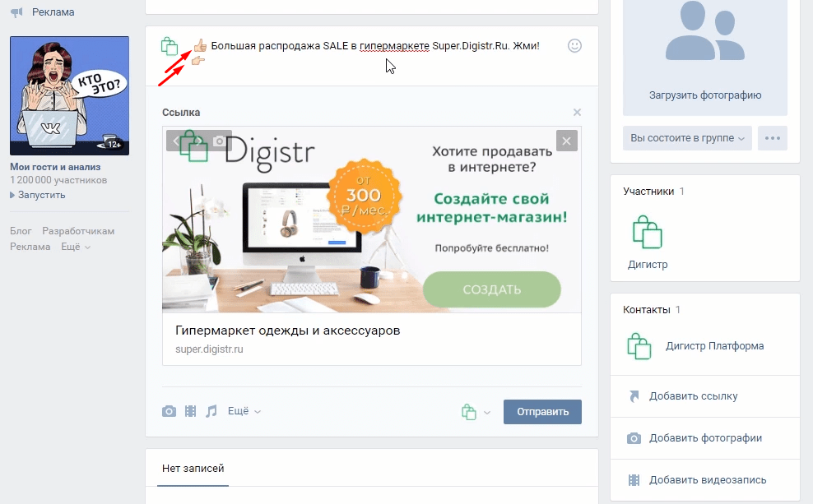813x504 pixels.
Task: Click the film icon beside Добавить видеозапись
Action: pyautogui.click(x=634, y=480)
